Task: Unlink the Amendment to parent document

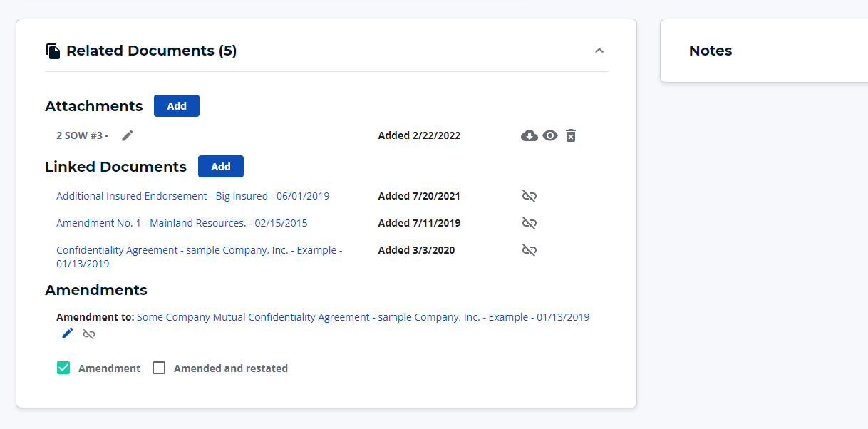Action: point(89,334)
